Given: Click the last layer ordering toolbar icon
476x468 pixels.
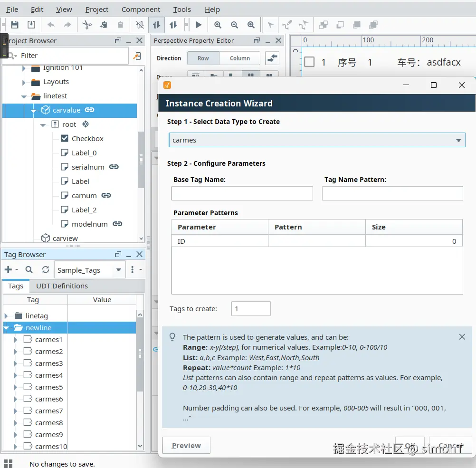Looking at the screenshot, I should point(373,25).
